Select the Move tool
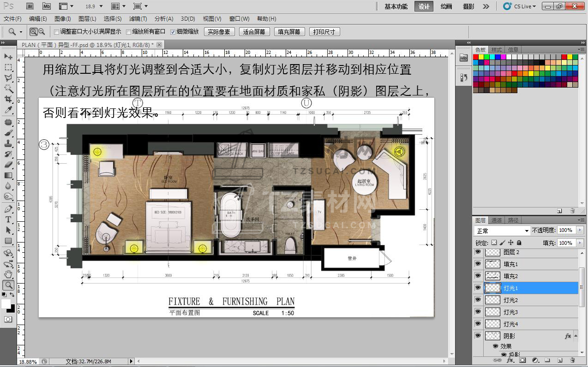 click(x=8, y=56)
